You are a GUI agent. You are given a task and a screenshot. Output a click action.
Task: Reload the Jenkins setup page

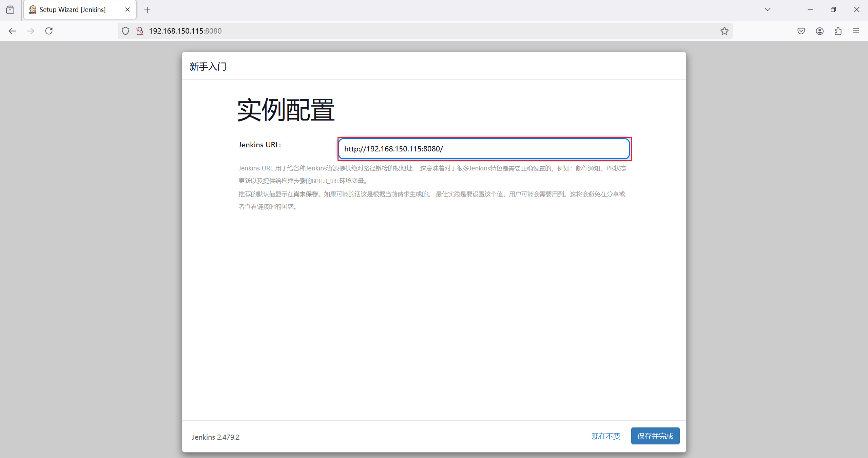click(49, 31)
